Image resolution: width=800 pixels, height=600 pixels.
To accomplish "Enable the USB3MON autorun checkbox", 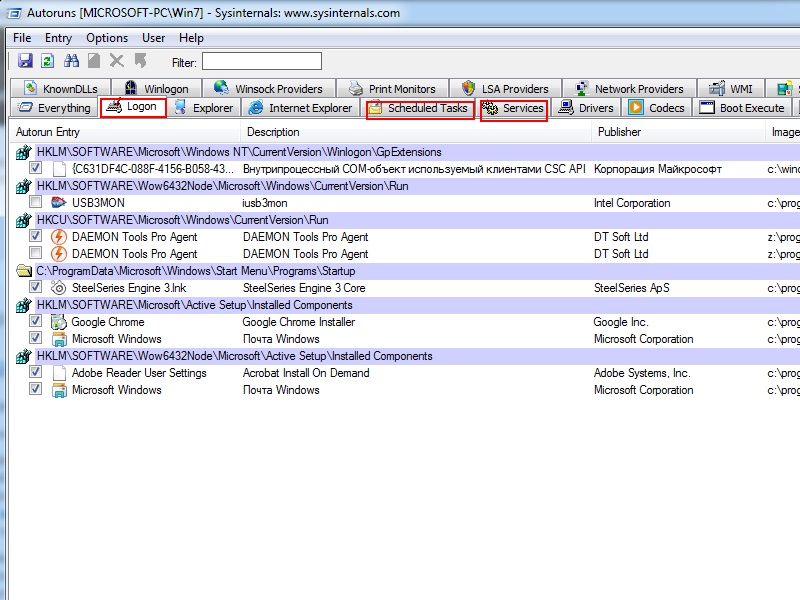I will pos(36,203).
